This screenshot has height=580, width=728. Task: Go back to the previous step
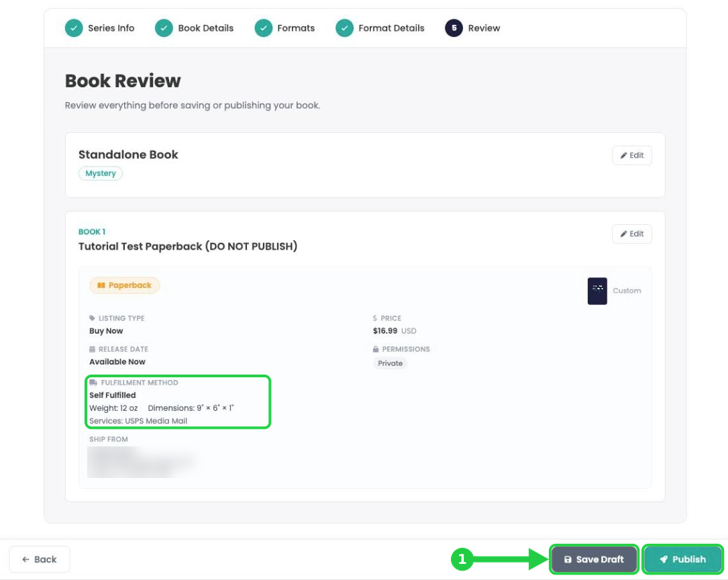pos(40,559)
